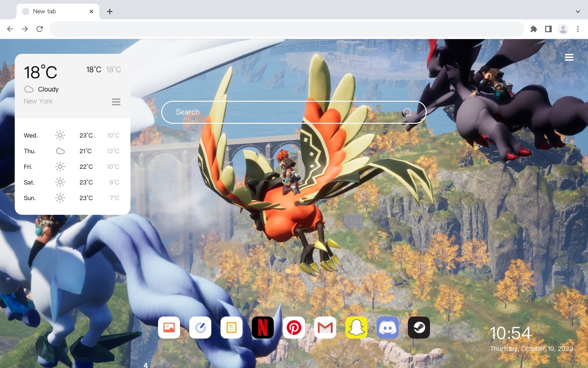Reload the current page
588x368 pixels.
click(40, 29)
